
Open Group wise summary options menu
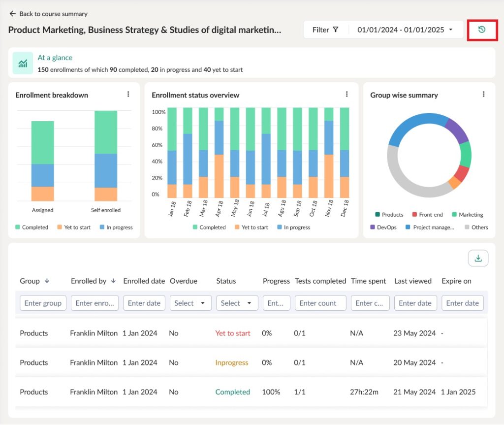[483, 94]
